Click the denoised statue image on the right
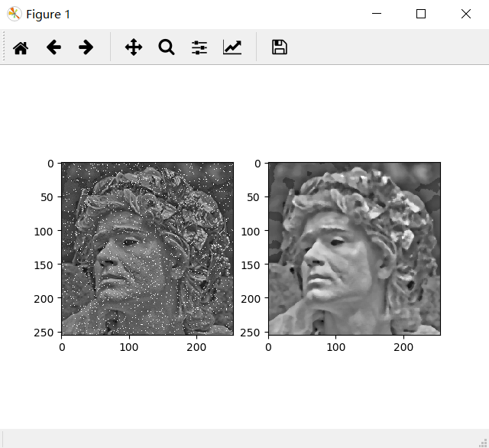This screenshot has height=448, width=489. coord(355,248)
